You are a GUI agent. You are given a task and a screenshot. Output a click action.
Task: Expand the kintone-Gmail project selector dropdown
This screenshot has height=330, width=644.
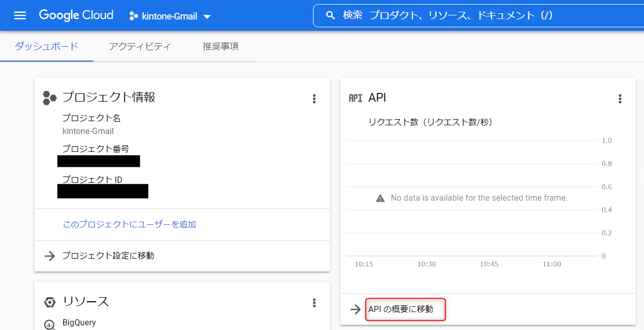[207, 16]
